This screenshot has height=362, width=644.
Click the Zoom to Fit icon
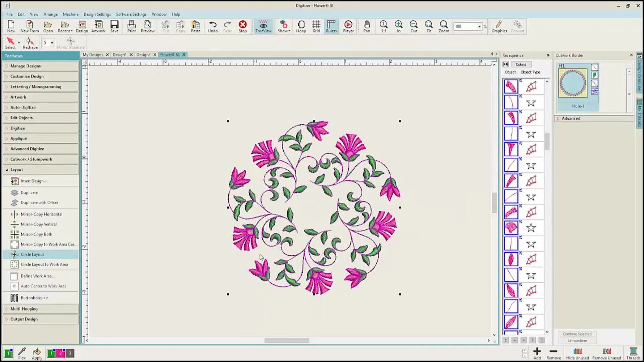(x=429, y=26)
